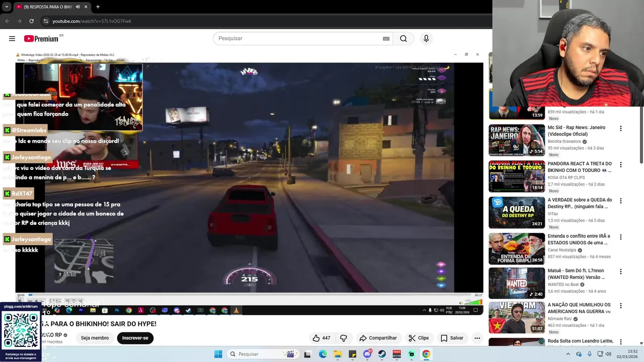
Task: Create a Clipe from the video
Action: coord(419,338)
